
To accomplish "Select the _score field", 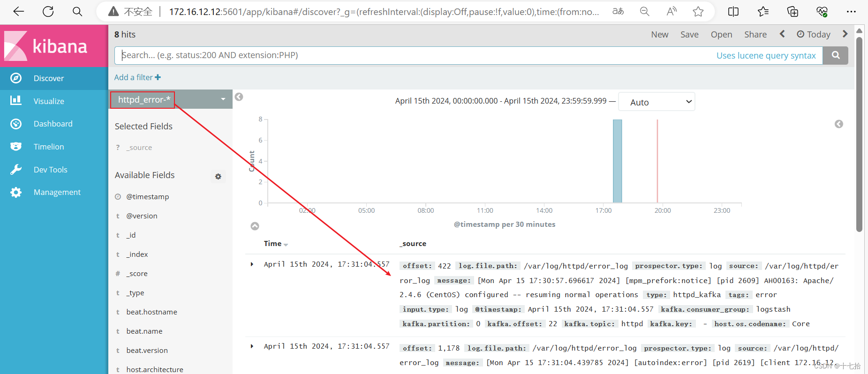I will point(136,274).
